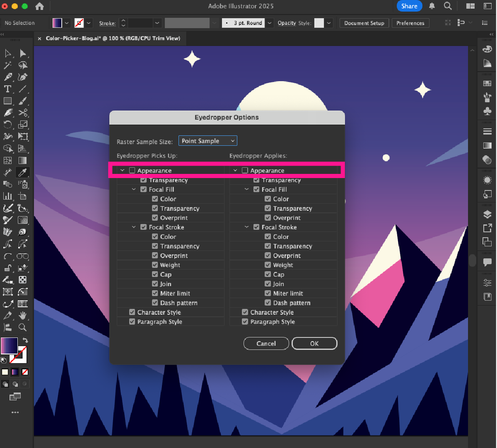Select the Zoom tool magnifier

tap(23, 328)
